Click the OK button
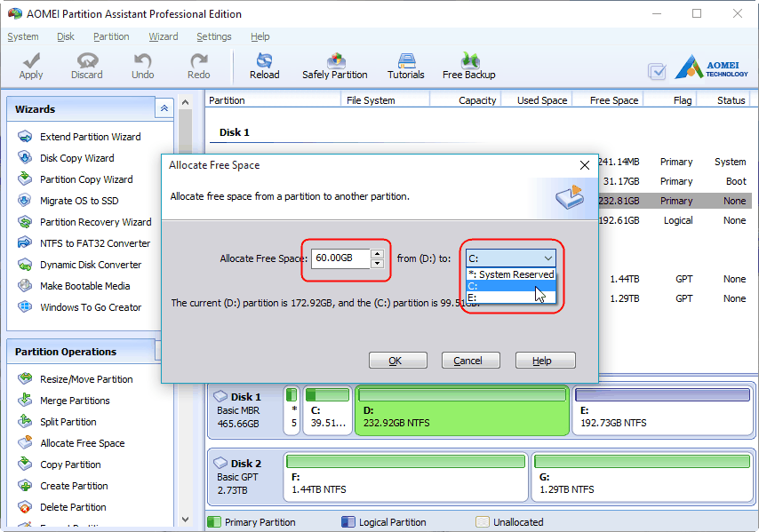Image resolution: width=759 pixels, height=532 pixels. click(x=397, y=360)
